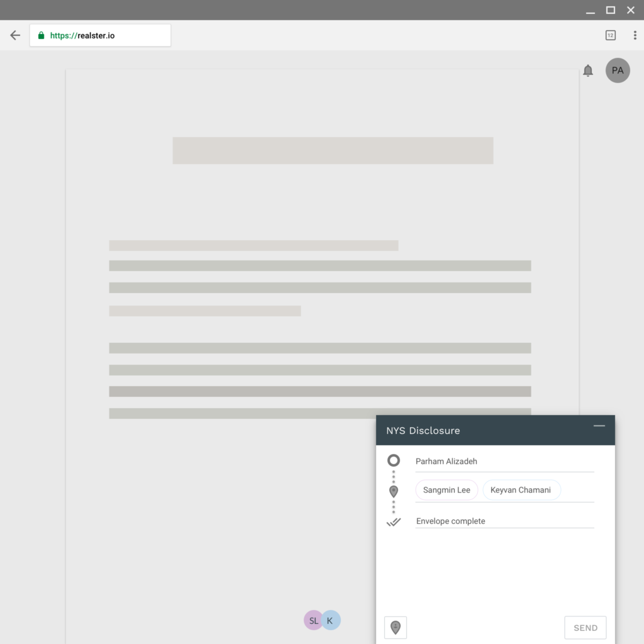Open the PA account avatar menu
Screen dimensions: 644x644
click(x=618, y=70)
